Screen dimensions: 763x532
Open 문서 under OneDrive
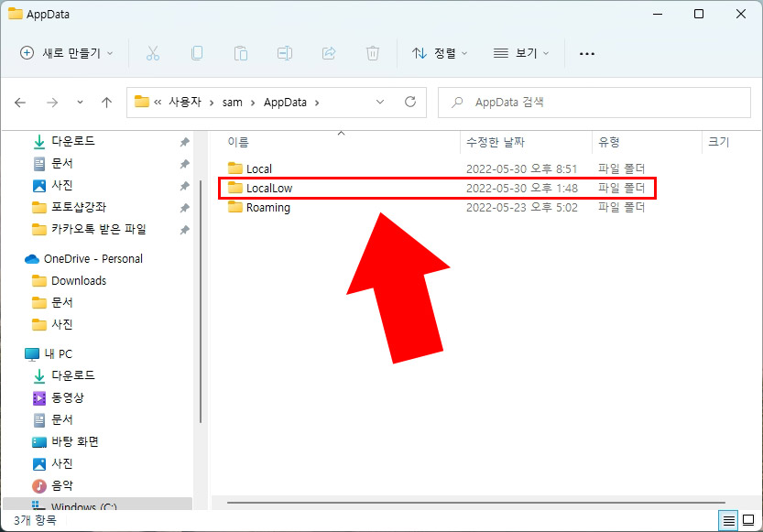tap(52, 302)
